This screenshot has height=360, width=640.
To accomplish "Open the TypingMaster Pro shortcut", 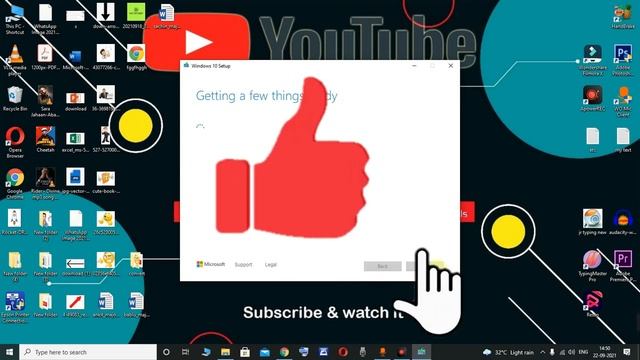I will pos(593,266).
